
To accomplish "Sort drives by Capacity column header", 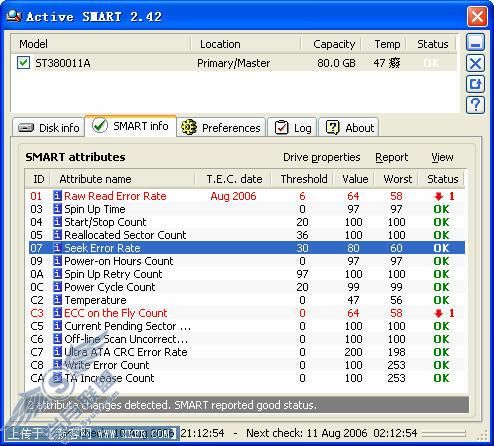I will 331,44.
